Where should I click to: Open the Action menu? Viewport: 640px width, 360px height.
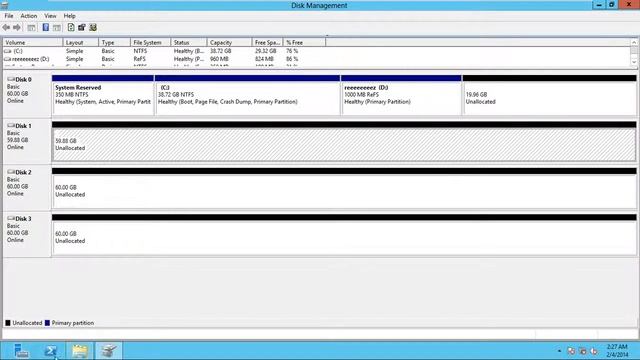(x=29, y=16)
